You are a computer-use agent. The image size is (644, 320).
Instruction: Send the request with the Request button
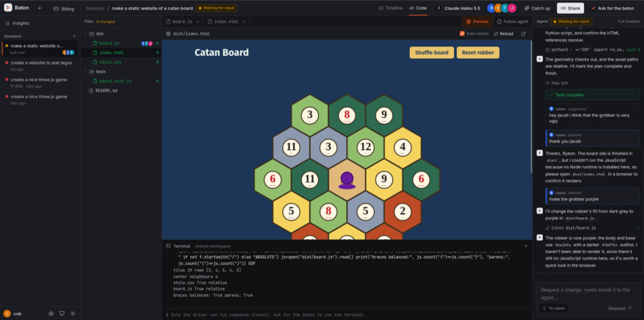(x=620, y=308)
